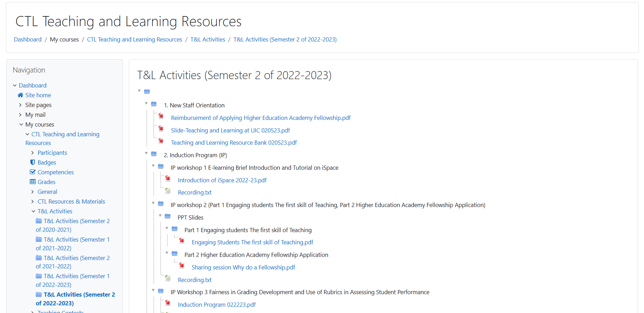This screenshot has height=313, width=644.
Task: Click the Grades table icon
Action: pyautogui.click(x=32, y=182)
